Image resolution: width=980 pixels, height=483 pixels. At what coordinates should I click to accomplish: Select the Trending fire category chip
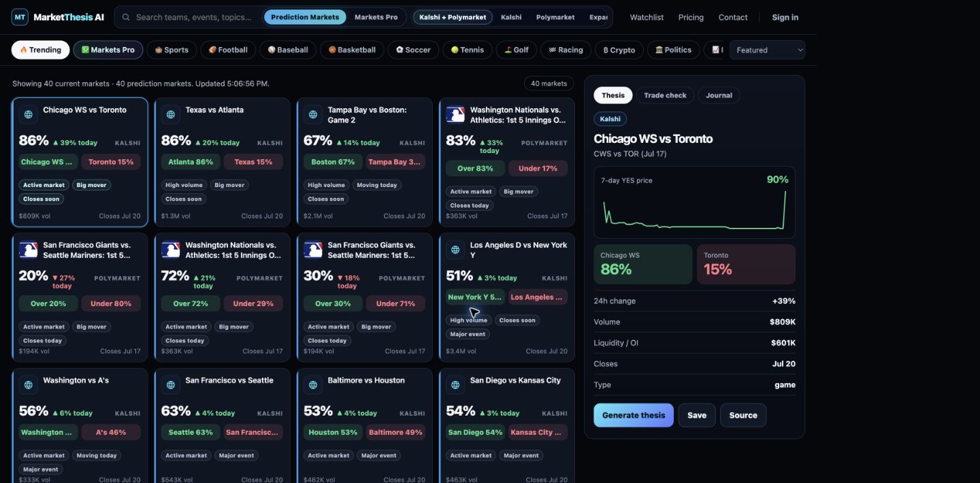[x=41, y=50]
